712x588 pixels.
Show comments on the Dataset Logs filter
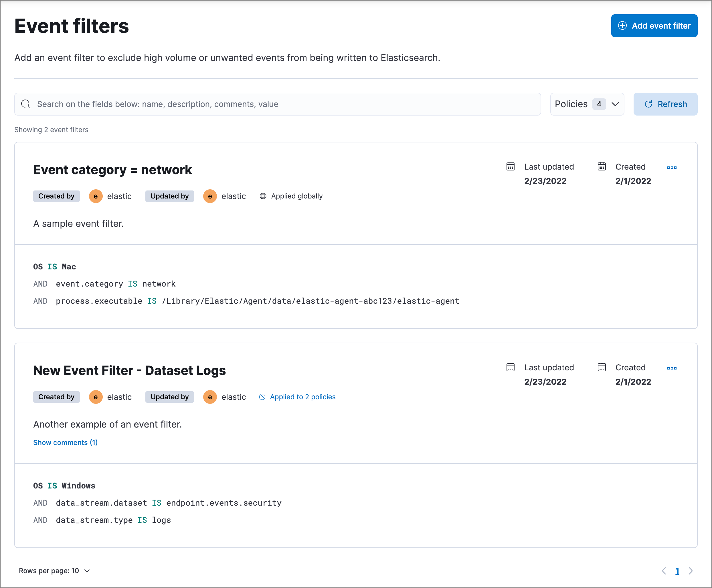click(65, 442)
